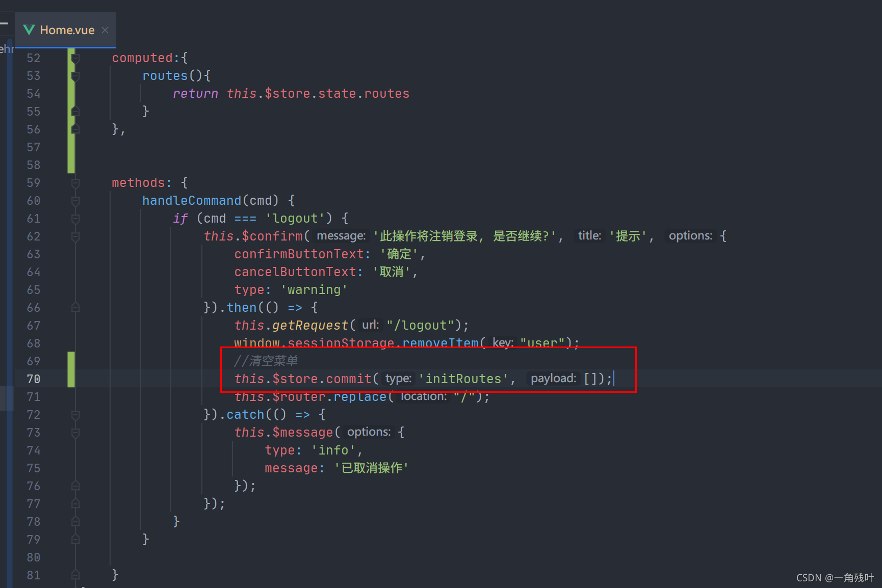The image size is (882, 588).
Task: Fold the if (cmd === 'logout') block
Action: (75, 219)
